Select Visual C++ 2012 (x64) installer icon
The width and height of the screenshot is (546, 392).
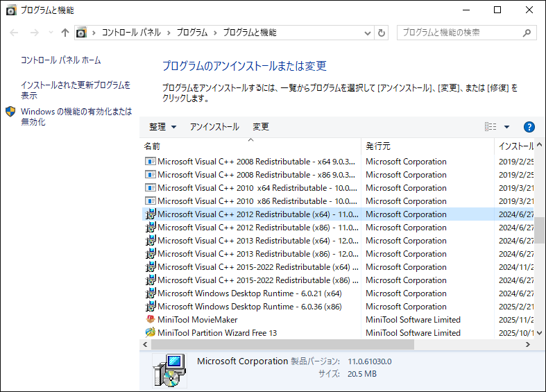[x=151, y=214]
